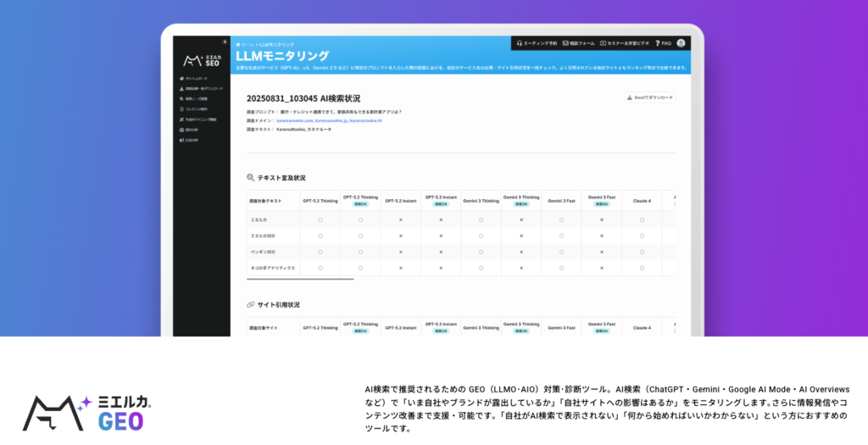This screenshot has height=445, width=868.
Task: Go to LLMモニタリング breadcrumb link
Action: [x=277, y=44]
